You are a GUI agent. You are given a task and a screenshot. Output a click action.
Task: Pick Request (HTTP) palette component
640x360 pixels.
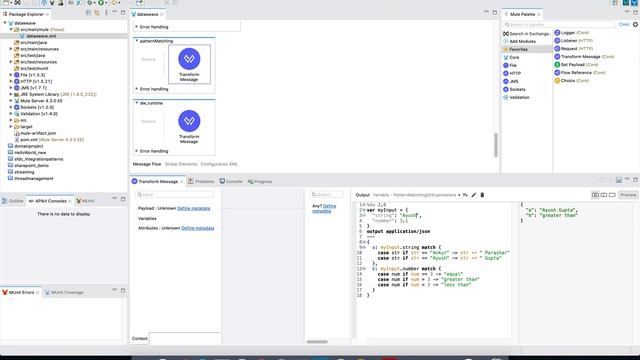click(573, 49)
